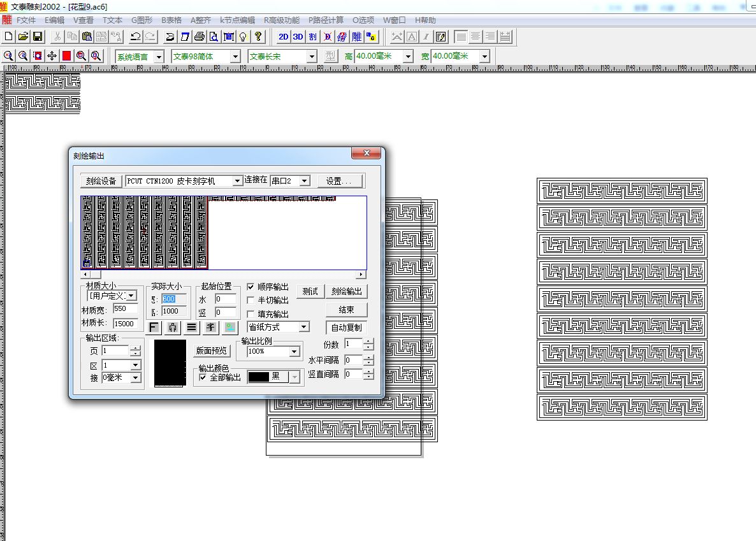Viewport: 756px width, 541px height.
Task: Click the save floppy disk icon
Action: click(x=38, y=37)
